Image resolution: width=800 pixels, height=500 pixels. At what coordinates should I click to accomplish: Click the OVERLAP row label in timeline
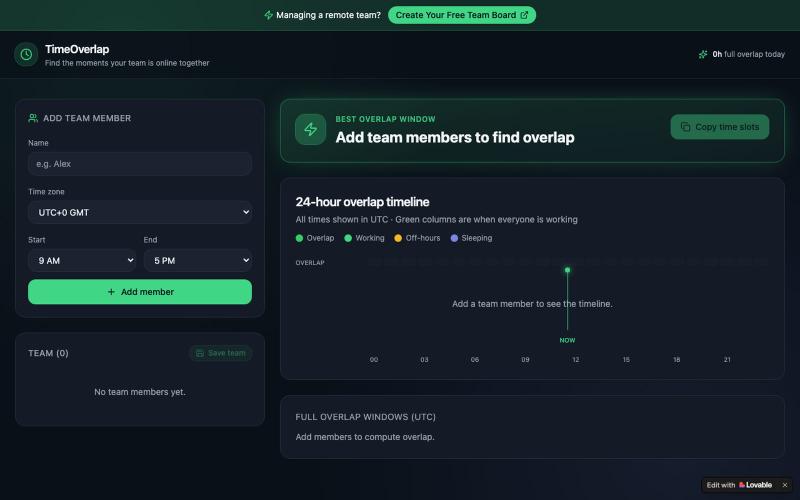click(310, 263)
